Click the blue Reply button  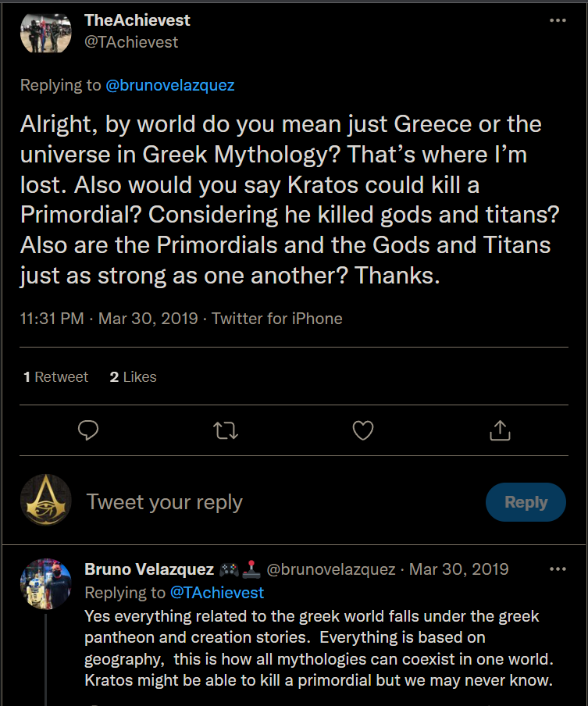point(526,502)
